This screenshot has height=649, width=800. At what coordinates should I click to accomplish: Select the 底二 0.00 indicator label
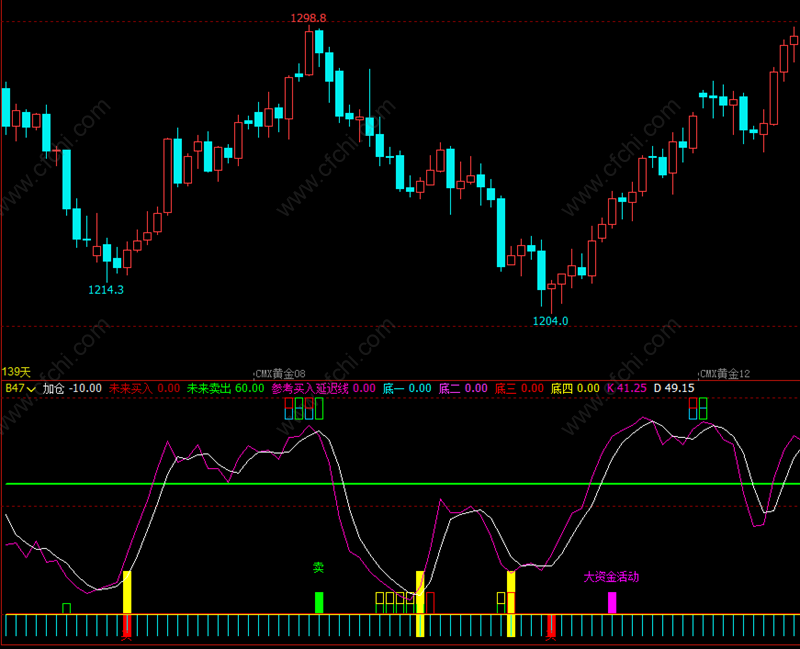point(463,388)
